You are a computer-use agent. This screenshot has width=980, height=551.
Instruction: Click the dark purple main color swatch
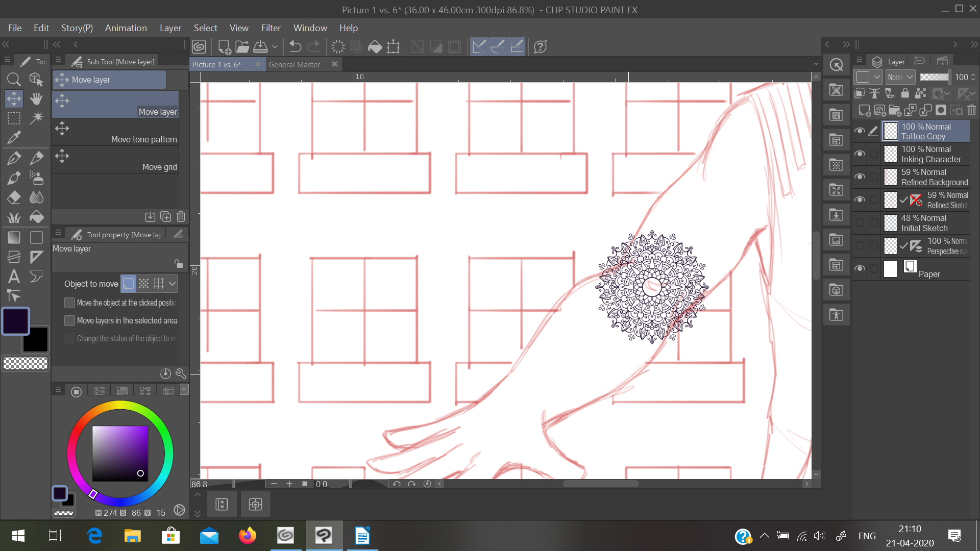(x=16, y=321)
